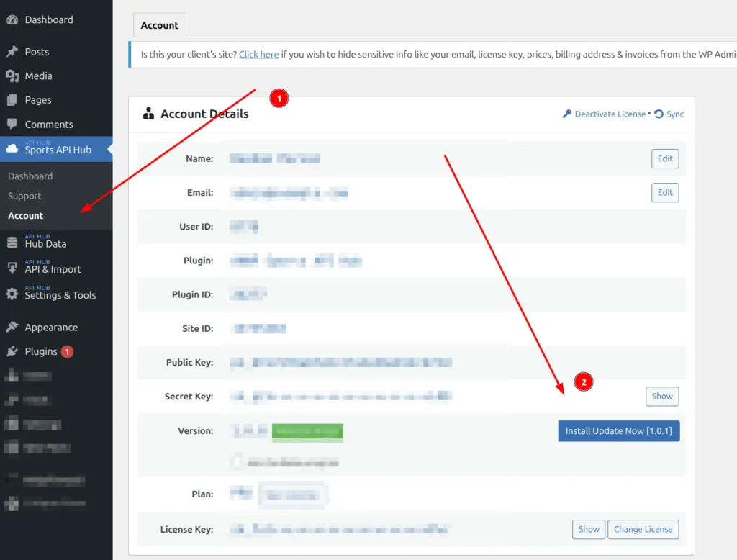This screenshot has width=737, height=560.
Task: Click the Deactivate License link
Action: pyautogui.click(x=610, y=114)
